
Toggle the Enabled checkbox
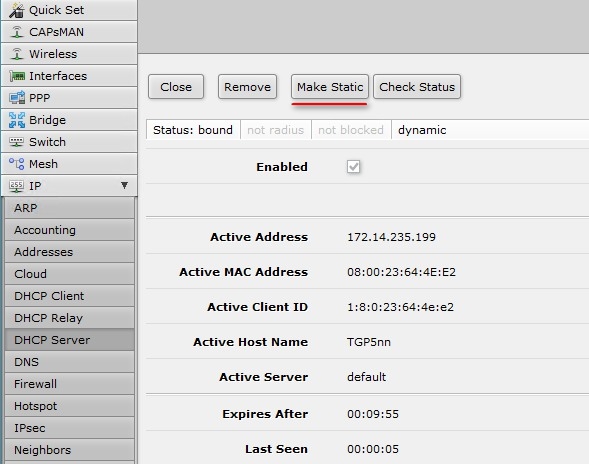(353, 167)
